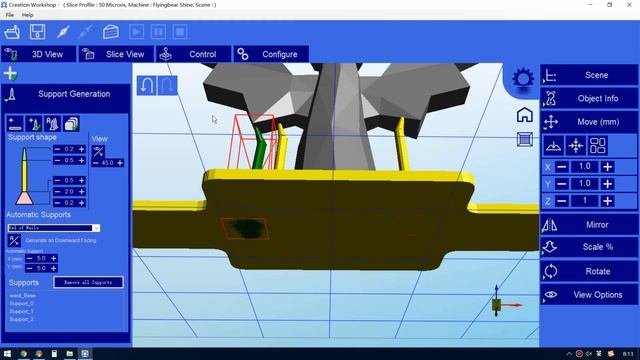This screenshot has height=360, width=640.
Task: Click the support shape diagram
Action: pos(24,176)
